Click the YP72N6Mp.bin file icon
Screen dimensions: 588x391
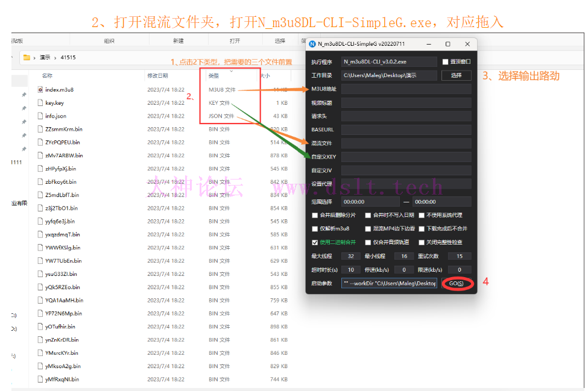click(x=40, y=313)
